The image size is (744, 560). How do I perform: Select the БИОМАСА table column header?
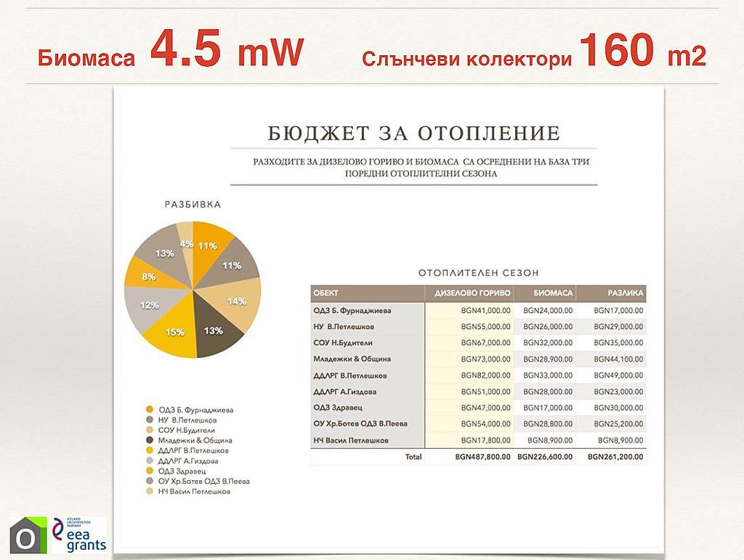click(x=545, y=293)
